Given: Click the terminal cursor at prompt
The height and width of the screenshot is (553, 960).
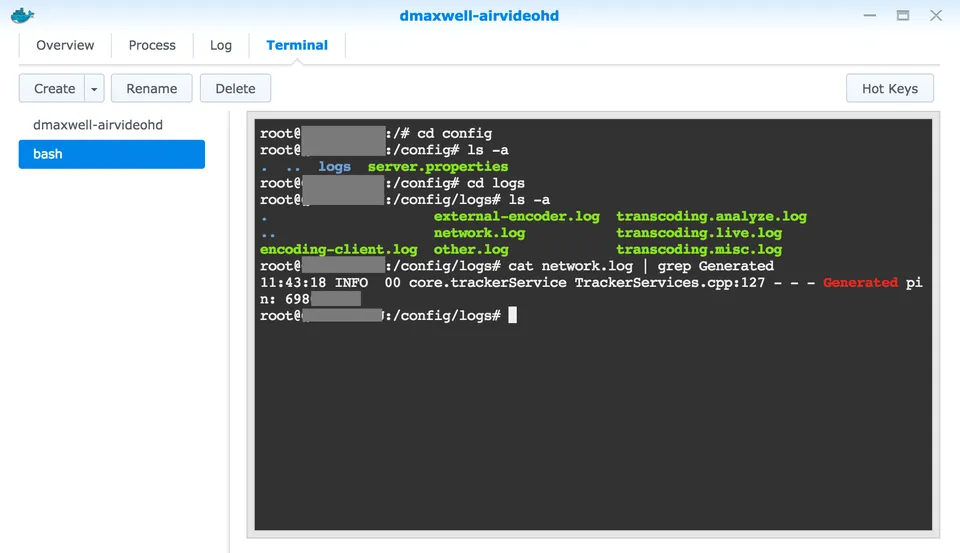Looking at the screenshot, I should [512, 315].
